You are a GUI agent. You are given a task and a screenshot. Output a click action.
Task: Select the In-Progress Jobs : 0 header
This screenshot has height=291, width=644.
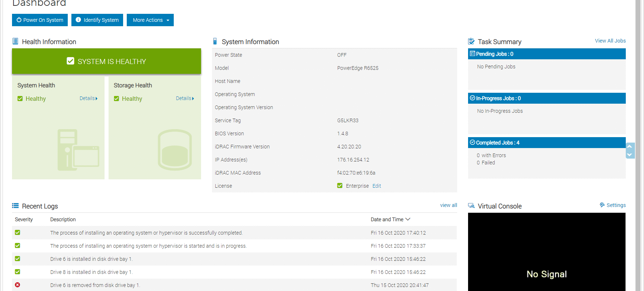point(547,98)
